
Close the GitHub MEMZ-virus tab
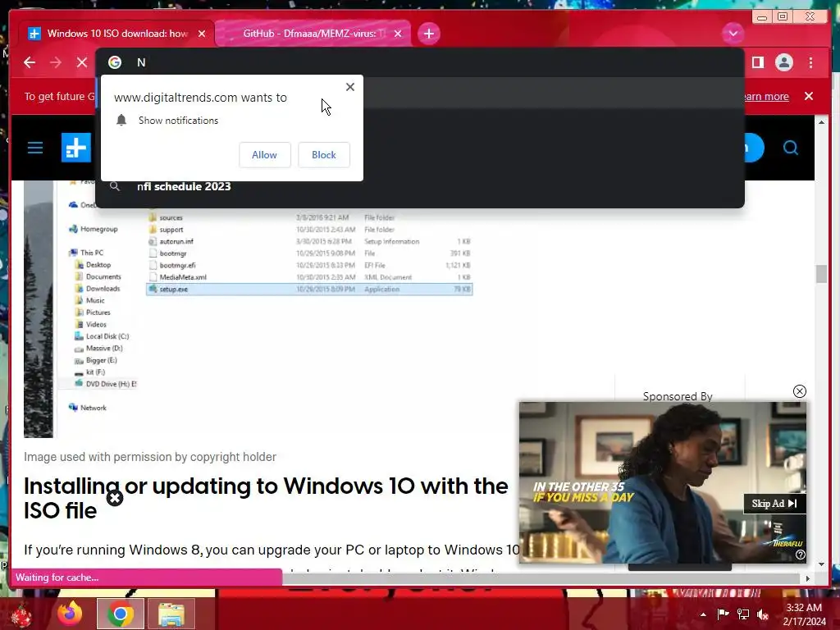point(398,33)
